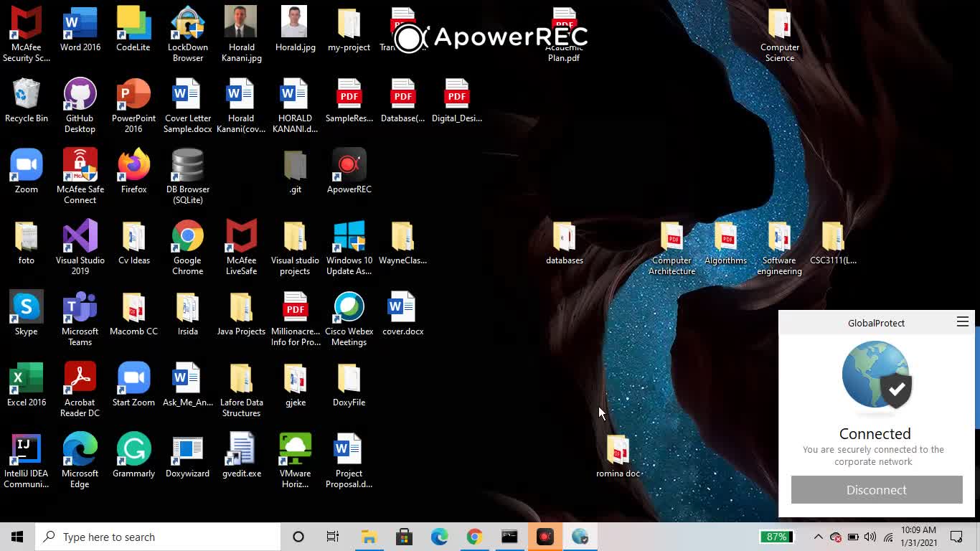Open Acrobat Reader DC shortcut

tap(80, 389)
